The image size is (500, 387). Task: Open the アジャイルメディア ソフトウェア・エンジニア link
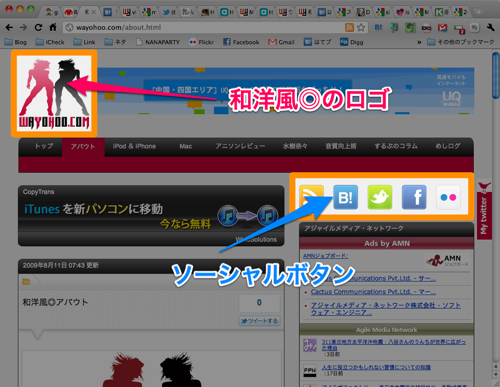pos(386,309)
